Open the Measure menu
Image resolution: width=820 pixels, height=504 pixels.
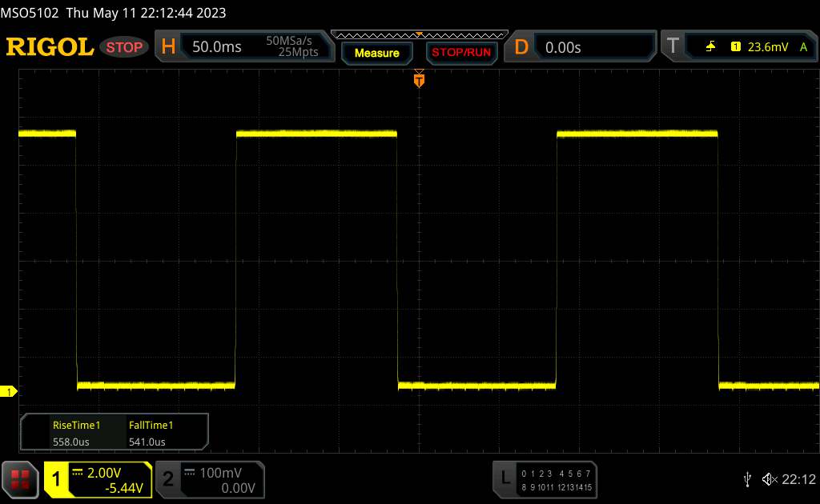coord(376,53)
